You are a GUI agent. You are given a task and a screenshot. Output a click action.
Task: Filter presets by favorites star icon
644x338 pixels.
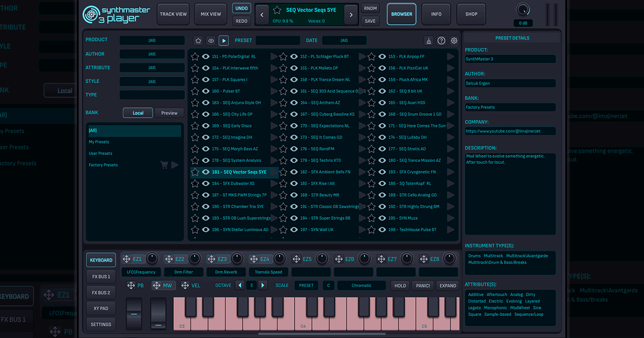click(198, 40)
